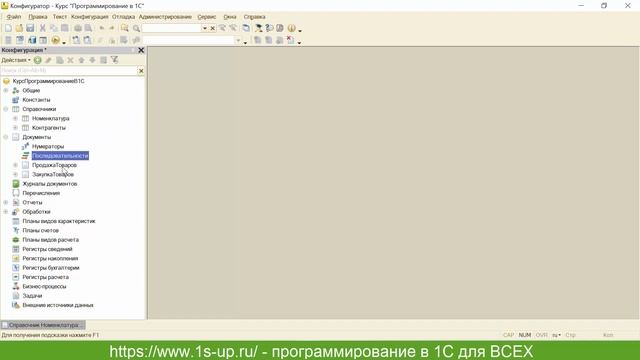This screenshot has height=360, width=640.
Task: Click the New document toolbar icon
Action: pyautogui.click(x=8, y=28)
